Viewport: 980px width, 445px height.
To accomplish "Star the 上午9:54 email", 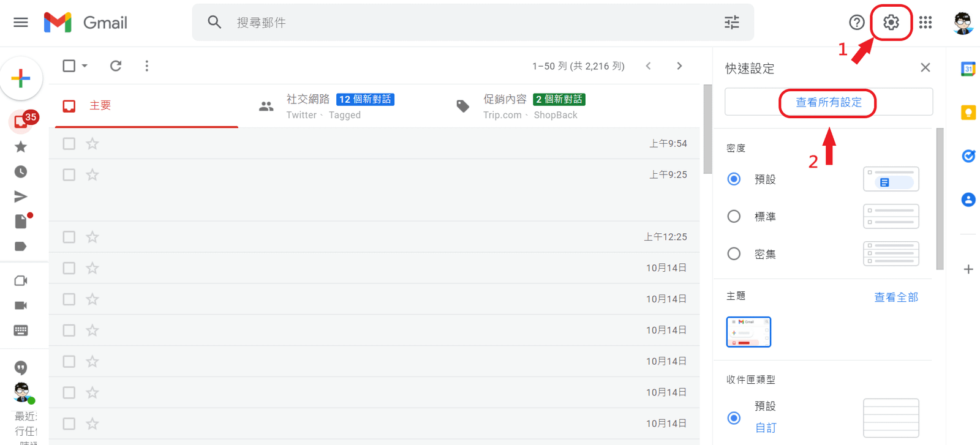I will (x=92, y=143).
